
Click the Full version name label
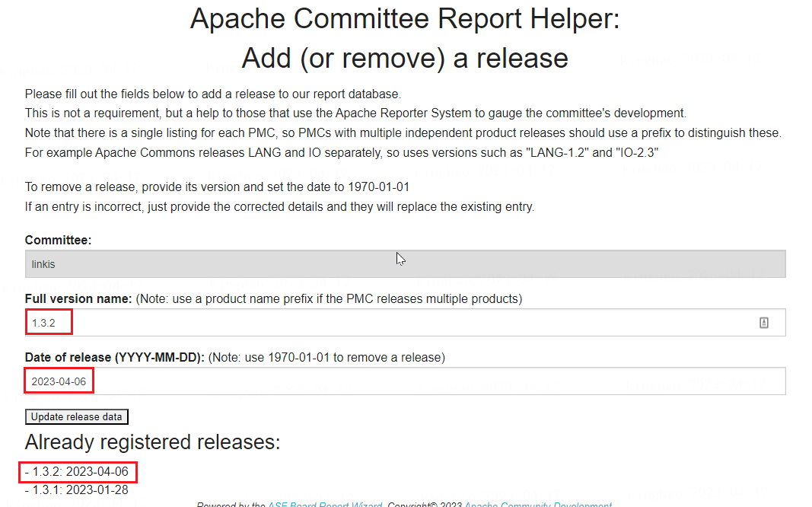pyautogui.click(x=79, y=299)
